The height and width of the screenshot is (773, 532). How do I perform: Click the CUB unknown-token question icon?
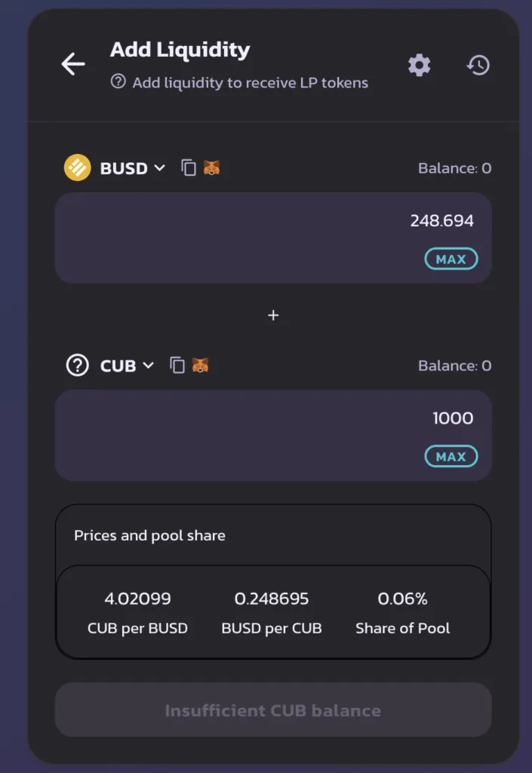[77, 365]
